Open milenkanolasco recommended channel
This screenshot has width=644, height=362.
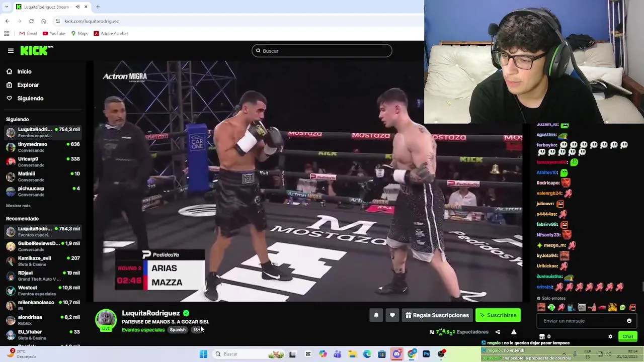click(43, 305)
